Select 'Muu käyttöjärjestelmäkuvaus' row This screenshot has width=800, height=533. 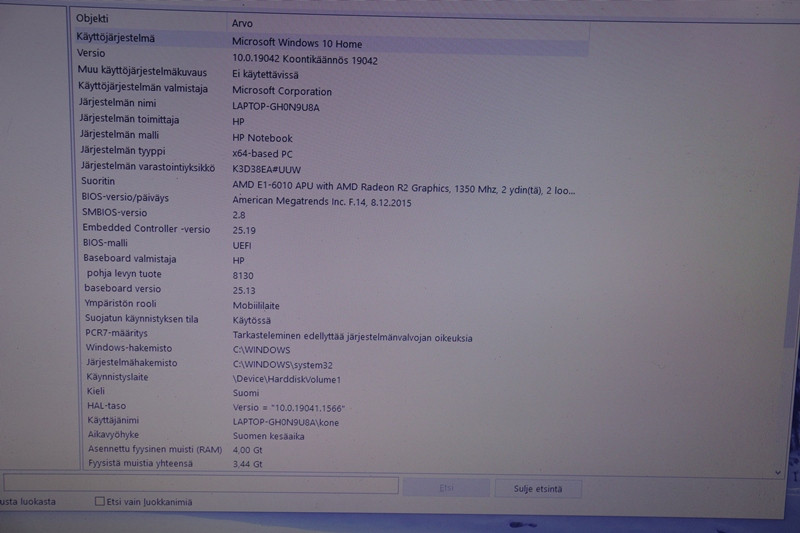[x=142, y=71]
